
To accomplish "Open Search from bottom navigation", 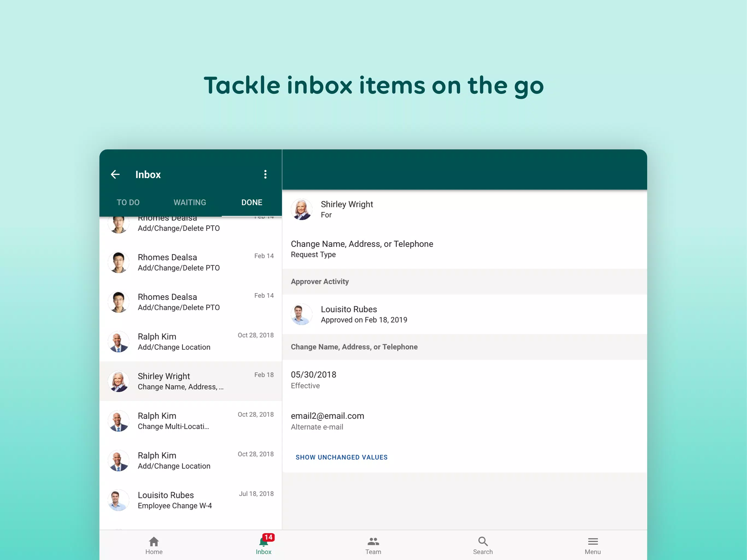I will [x=483, y=546].
